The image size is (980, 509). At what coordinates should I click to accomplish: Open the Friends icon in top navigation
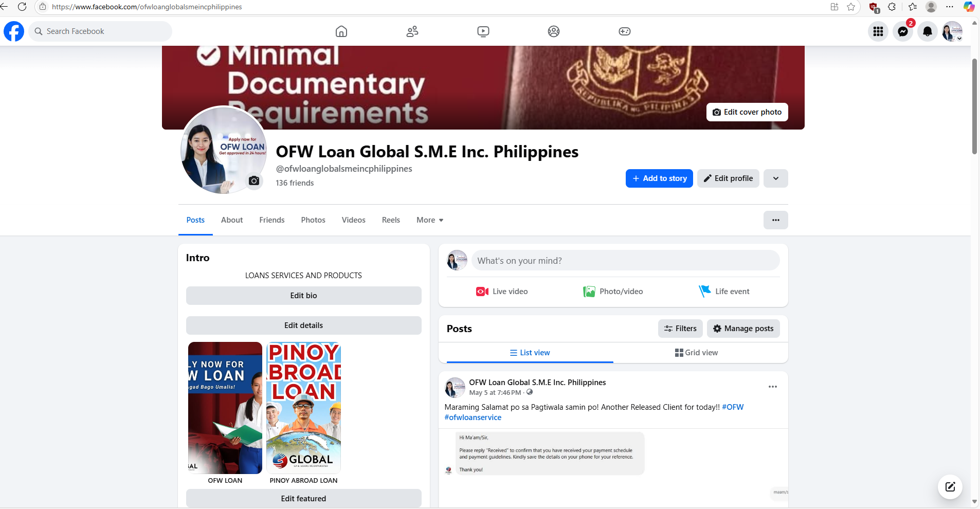click(x=412, y=31)
